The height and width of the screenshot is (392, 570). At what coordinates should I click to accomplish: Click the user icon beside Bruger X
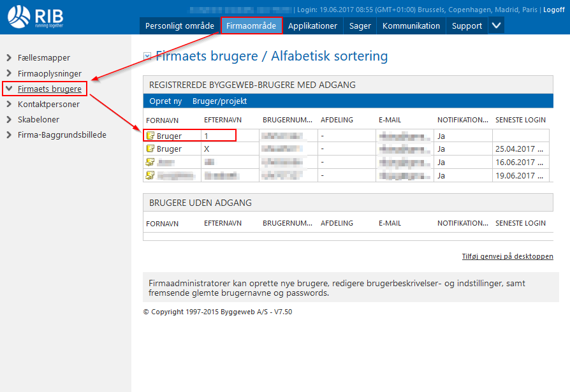pyautogui.click(x=150, y=149)
